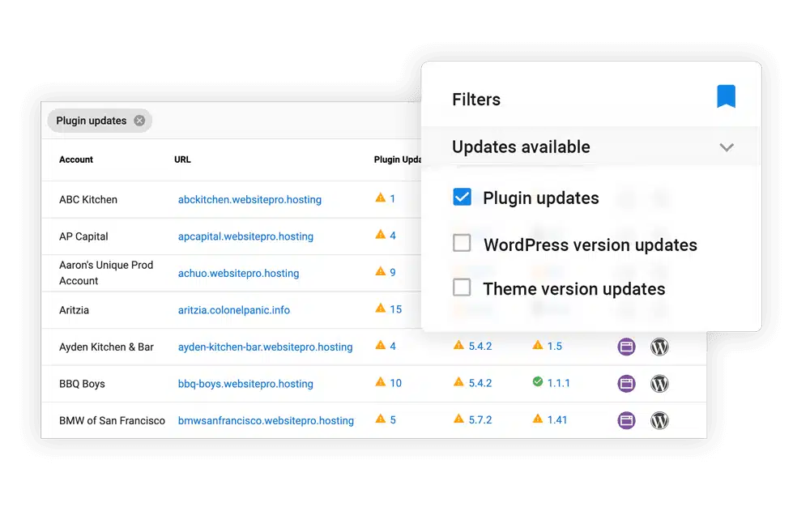Uncheck the Plugin updates checkbox
The image size is (810, 532).
click(x=462, y=198)
